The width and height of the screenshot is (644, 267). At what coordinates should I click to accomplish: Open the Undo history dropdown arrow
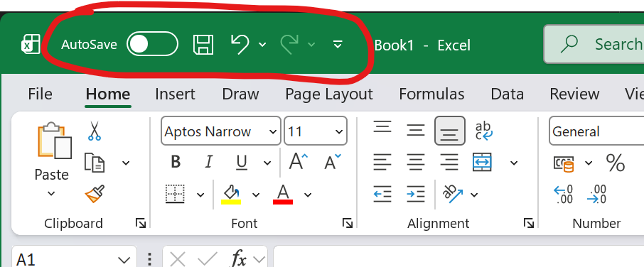[x=262, y=44]
